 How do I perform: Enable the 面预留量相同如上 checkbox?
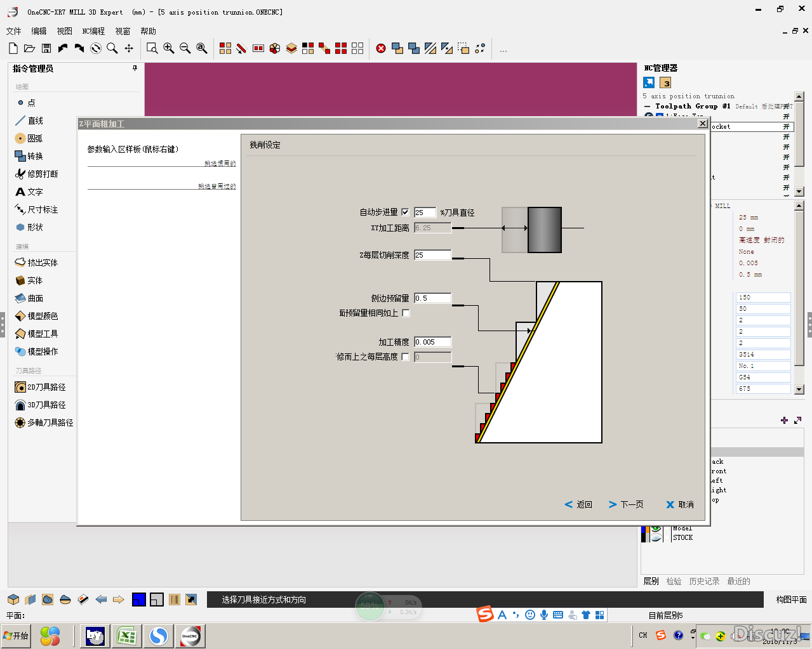pos(406,313)
